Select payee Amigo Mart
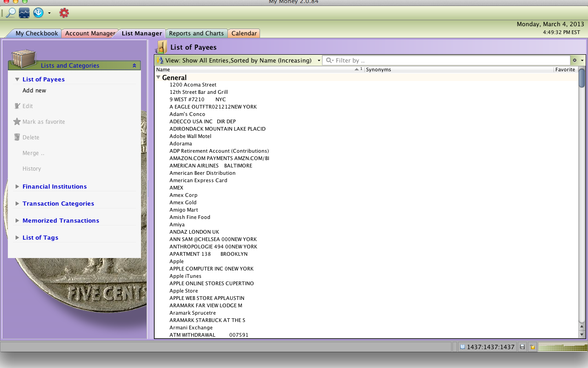The height and width of the screenshot is (368, 588). coord(184,210)
